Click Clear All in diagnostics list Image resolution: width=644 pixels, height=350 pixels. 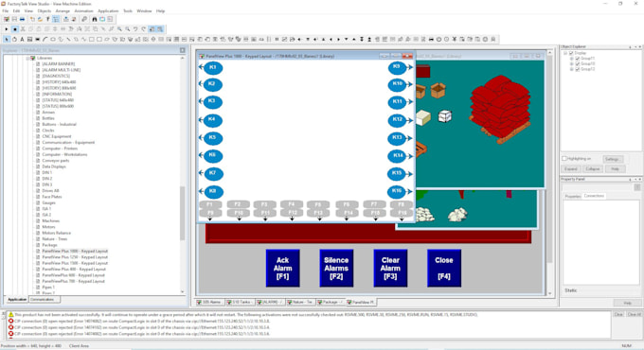click(x=635, y=315)
